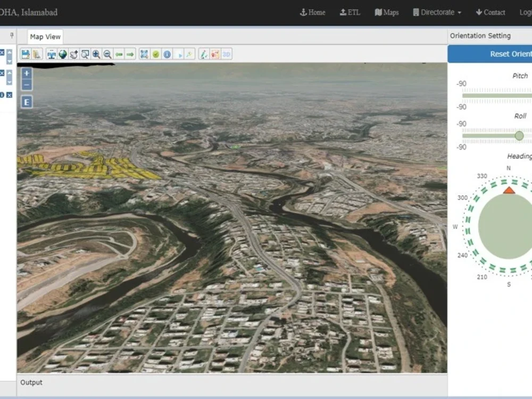Open the Maps menu item
Image resolution: width=532 pixels, height=399 pixels.
coord(387,12)
